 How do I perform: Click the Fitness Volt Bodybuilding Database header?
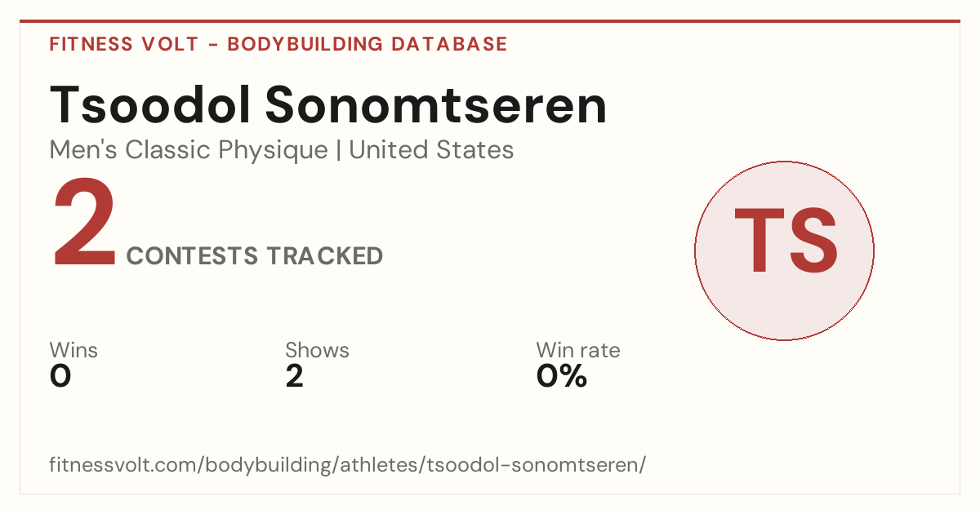[278, 44]
